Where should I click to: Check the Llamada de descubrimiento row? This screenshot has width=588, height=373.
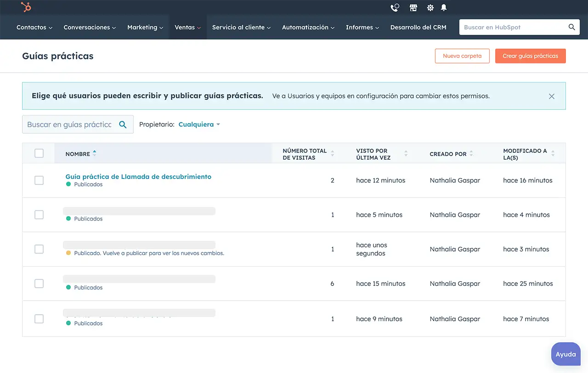click(39, 180)
